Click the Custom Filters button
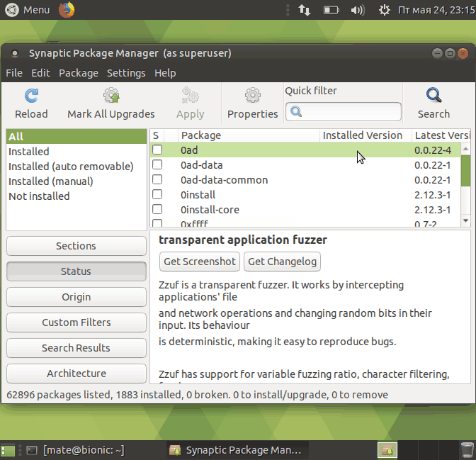This screenshot has width=476, height=460. point(76,322)
